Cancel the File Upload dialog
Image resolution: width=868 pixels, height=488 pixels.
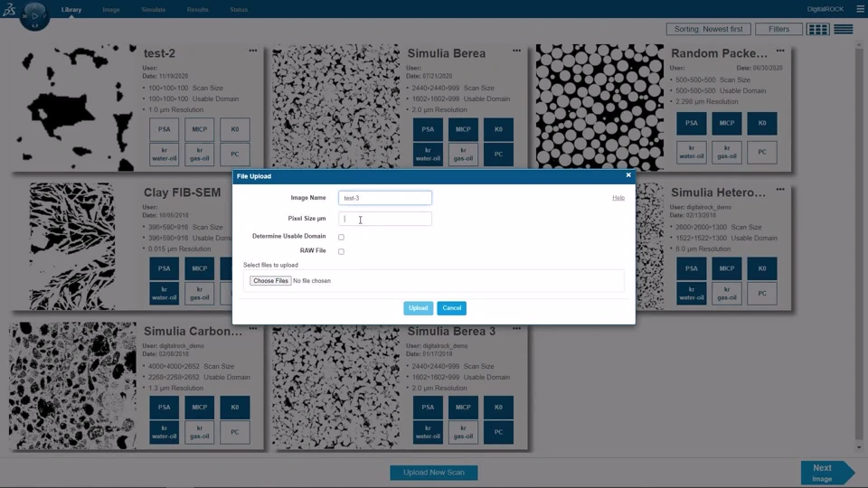click(452, 308)
